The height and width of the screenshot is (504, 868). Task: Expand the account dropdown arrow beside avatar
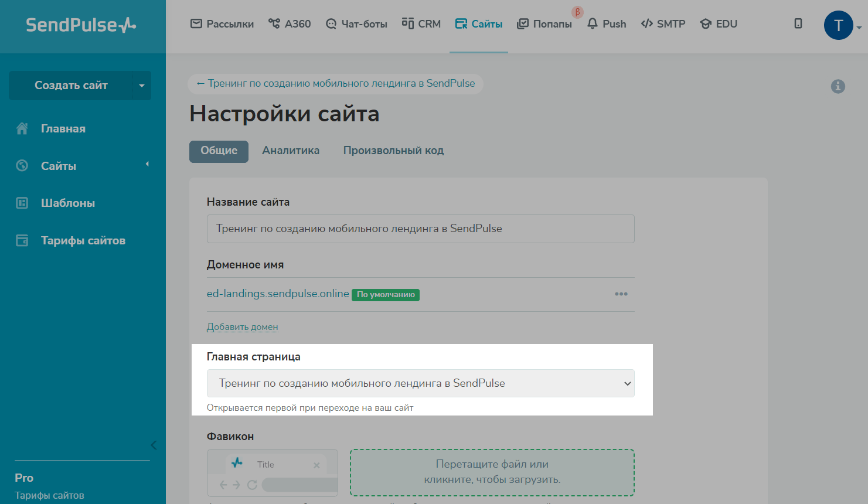(x=859, y=28)
